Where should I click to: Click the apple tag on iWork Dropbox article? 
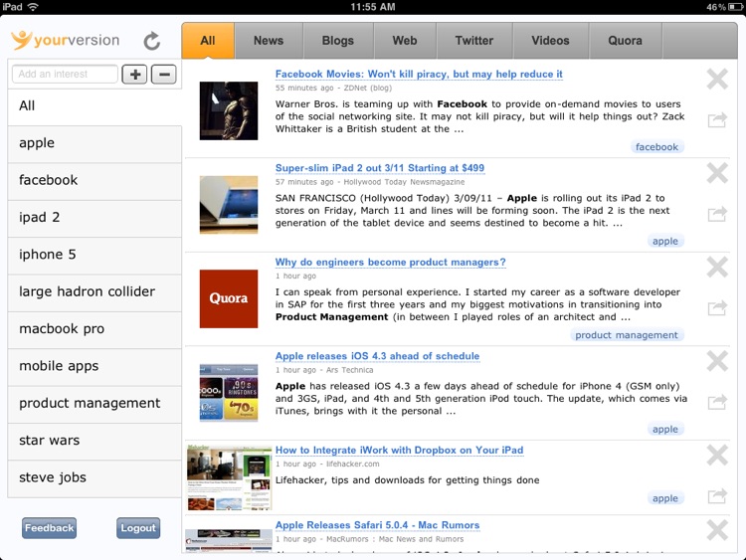point(665,498)
